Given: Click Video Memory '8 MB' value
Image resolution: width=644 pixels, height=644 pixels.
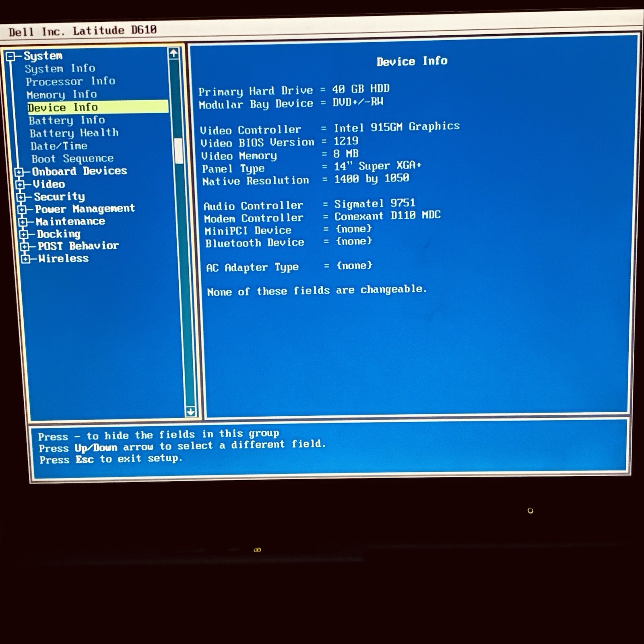Looking at the screenshot, I should point(346,154).
